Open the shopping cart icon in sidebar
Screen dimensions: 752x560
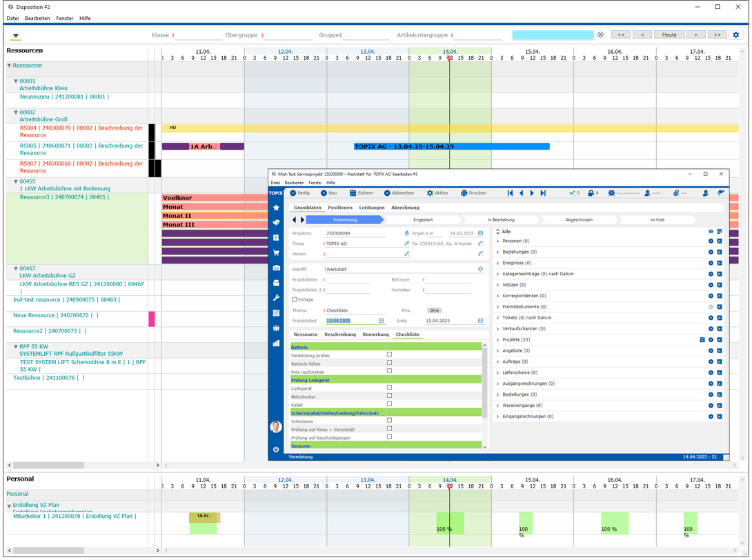point(276,252)
